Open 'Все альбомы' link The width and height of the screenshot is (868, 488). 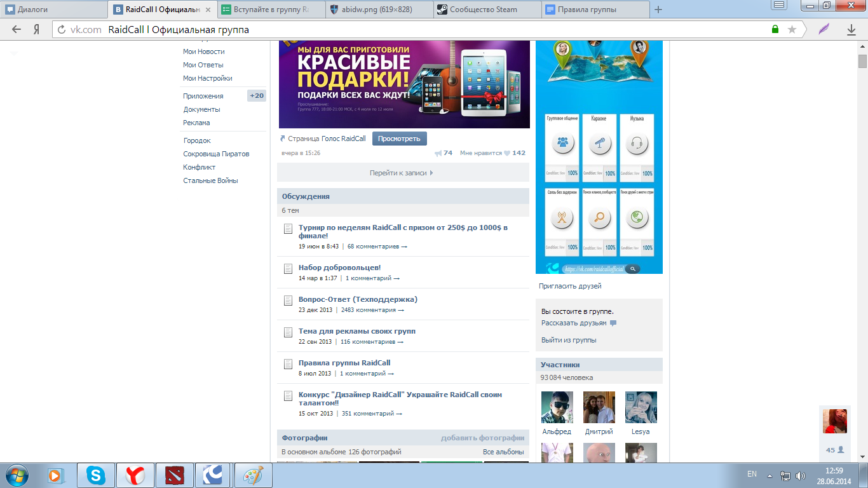click(x=503, y=452)
